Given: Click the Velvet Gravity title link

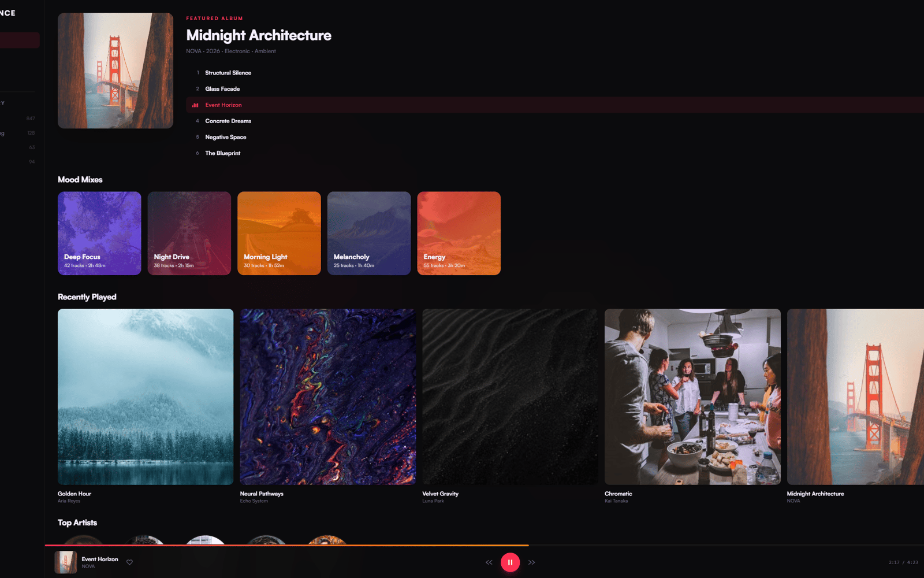Looking at the screenshot, I should 441,494.
